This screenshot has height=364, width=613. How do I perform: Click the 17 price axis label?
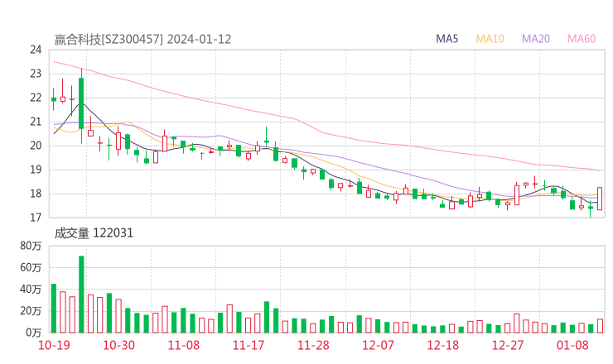point(36,218)
